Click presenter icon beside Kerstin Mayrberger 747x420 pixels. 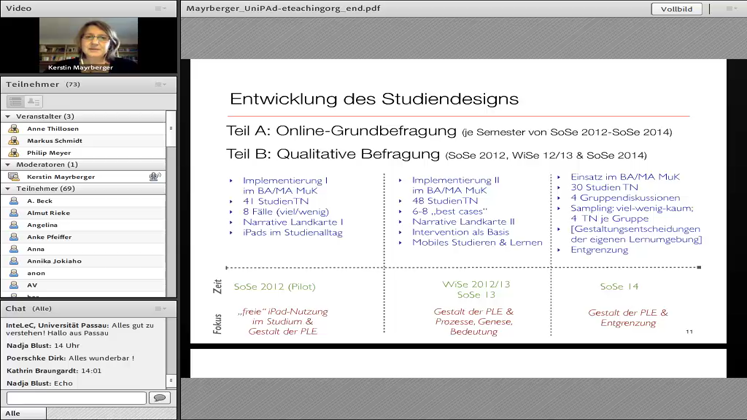(x=14, y=177)
